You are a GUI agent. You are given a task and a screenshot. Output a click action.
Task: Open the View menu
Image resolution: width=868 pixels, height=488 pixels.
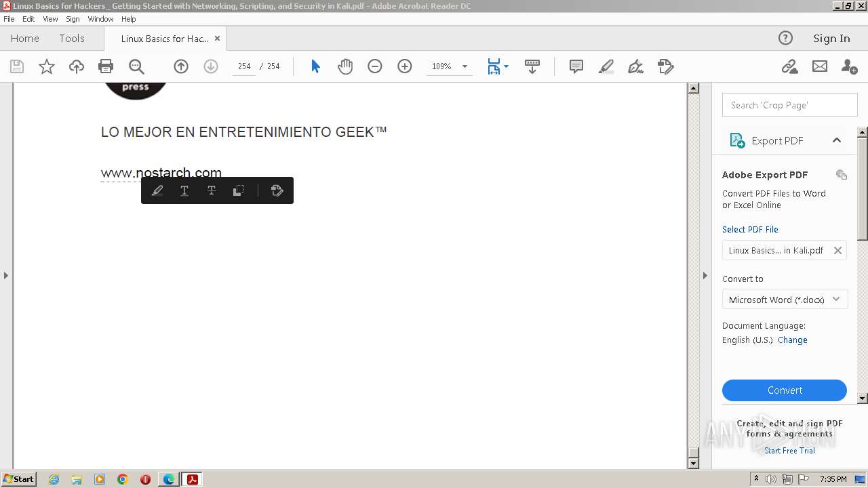(x=50, y=19)
